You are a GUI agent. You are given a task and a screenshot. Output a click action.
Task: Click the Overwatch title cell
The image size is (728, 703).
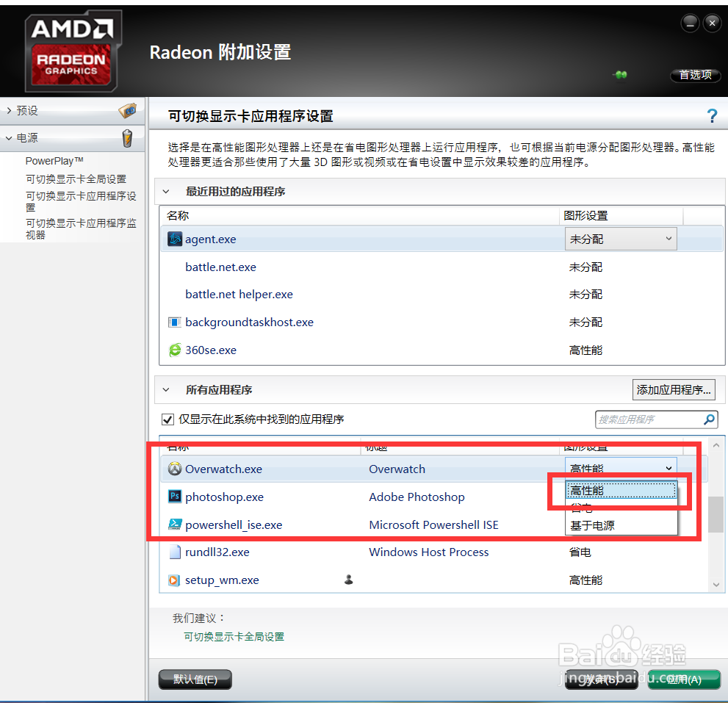point(397,469)
